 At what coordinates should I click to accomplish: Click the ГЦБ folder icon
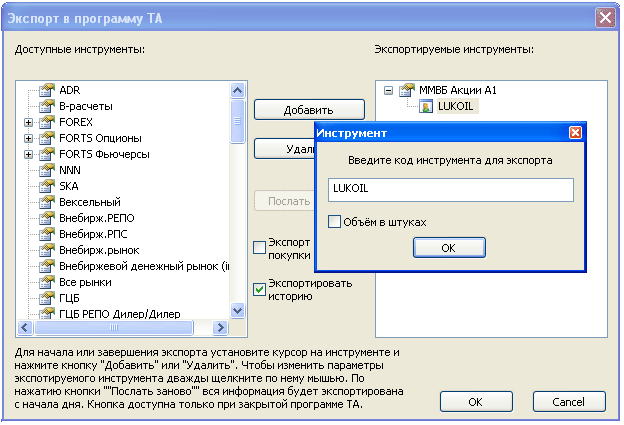[x=47, y=298]
